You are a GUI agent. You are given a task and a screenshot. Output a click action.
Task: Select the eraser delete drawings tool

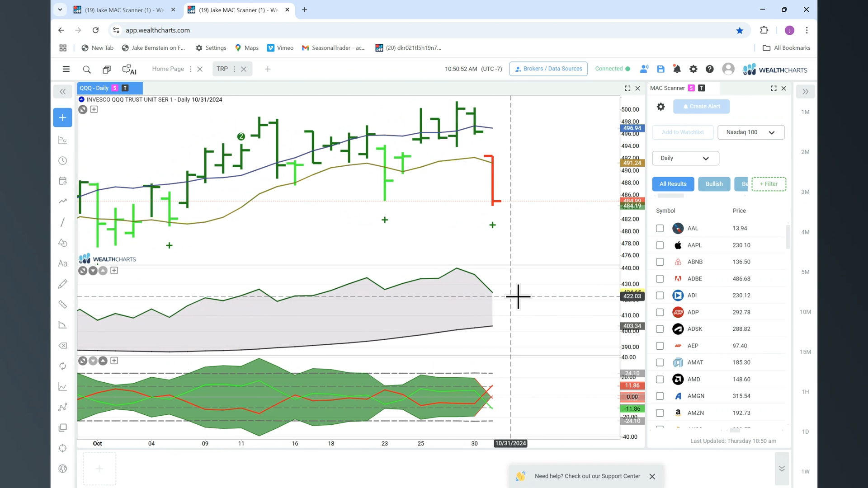tap(63, 346)
